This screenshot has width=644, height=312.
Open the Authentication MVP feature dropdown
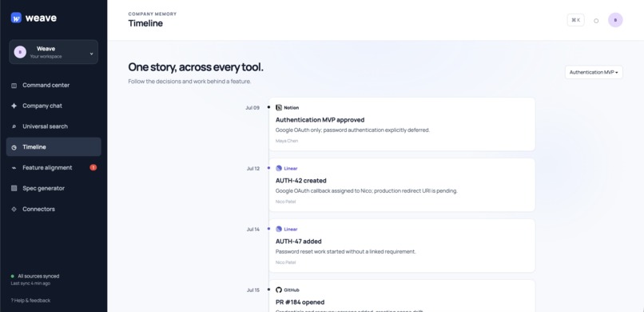[594, 72]
